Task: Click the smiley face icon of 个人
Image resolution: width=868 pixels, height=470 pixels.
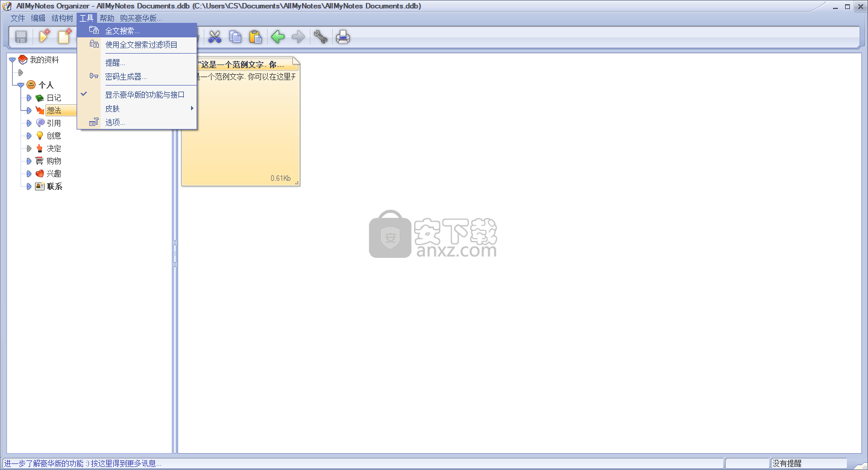Action: (31, 85)
